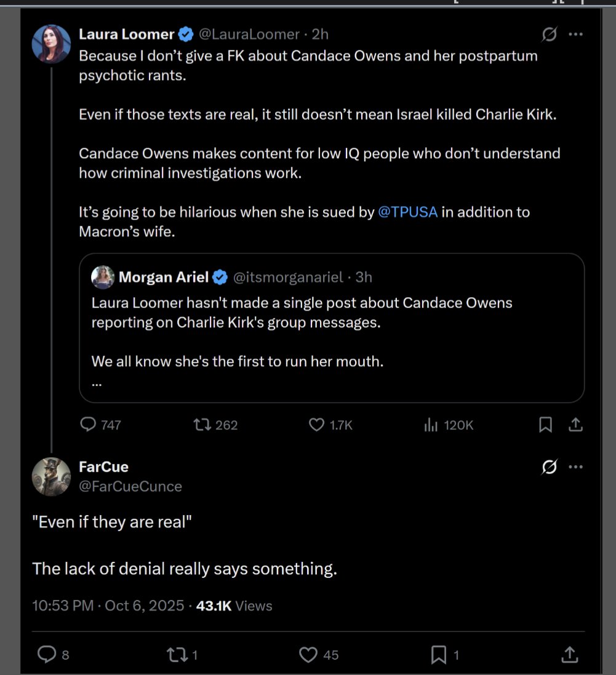Share FarCue's post
Screen dimensions: 616x675
point(570,655)
